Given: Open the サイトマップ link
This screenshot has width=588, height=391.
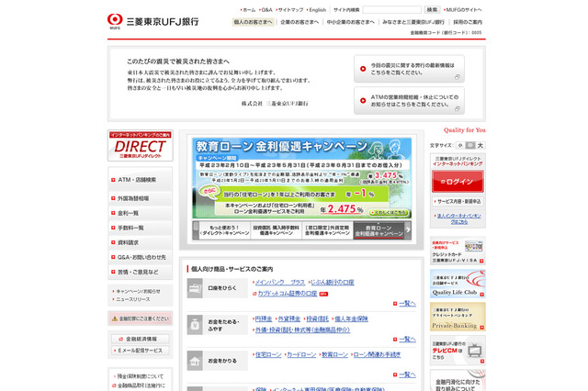Looking at the screenshot, I should [290, 10].
